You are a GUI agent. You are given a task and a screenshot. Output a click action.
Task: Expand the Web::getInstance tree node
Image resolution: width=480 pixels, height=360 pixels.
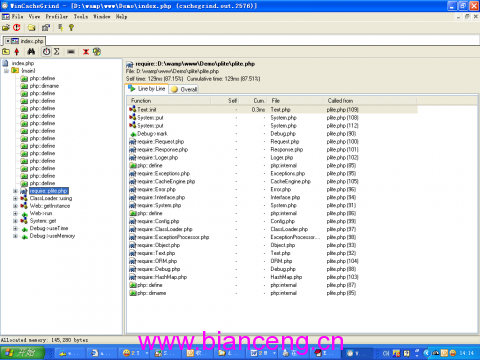coord(15,206)
